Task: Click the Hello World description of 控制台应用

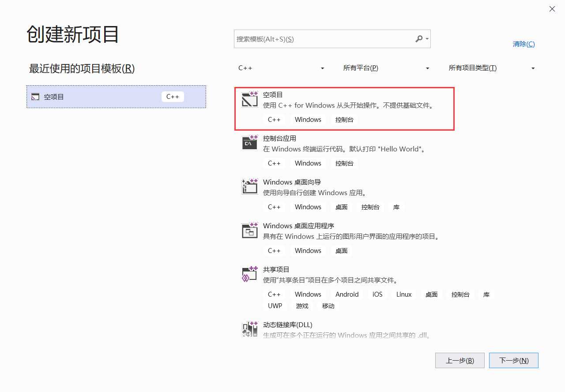Action: click(345, 149)
